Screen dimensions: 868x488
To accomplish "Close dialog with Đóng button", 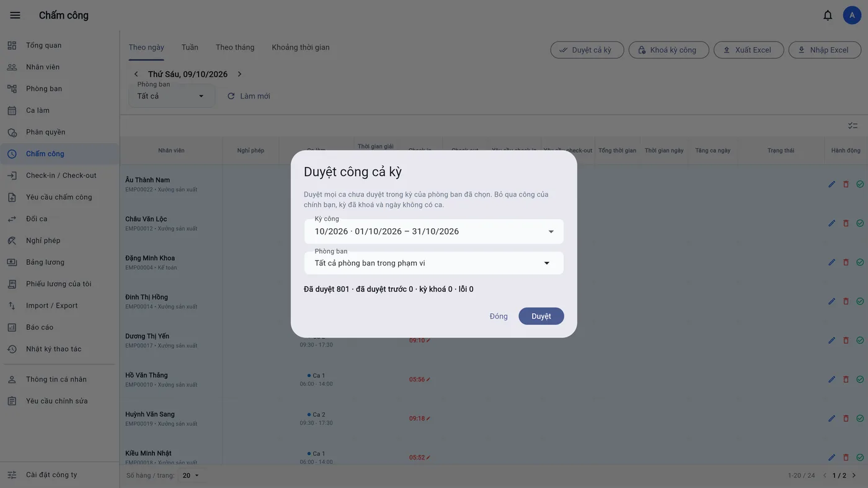I will tap(498, 316).
